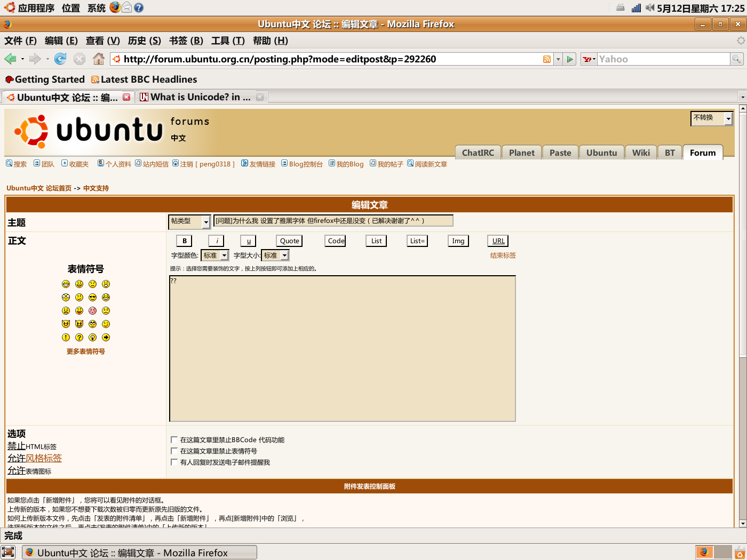This screenshot has width=747, height=560.
Task: Insert the sad frowning emoticon
Action: 92,284
